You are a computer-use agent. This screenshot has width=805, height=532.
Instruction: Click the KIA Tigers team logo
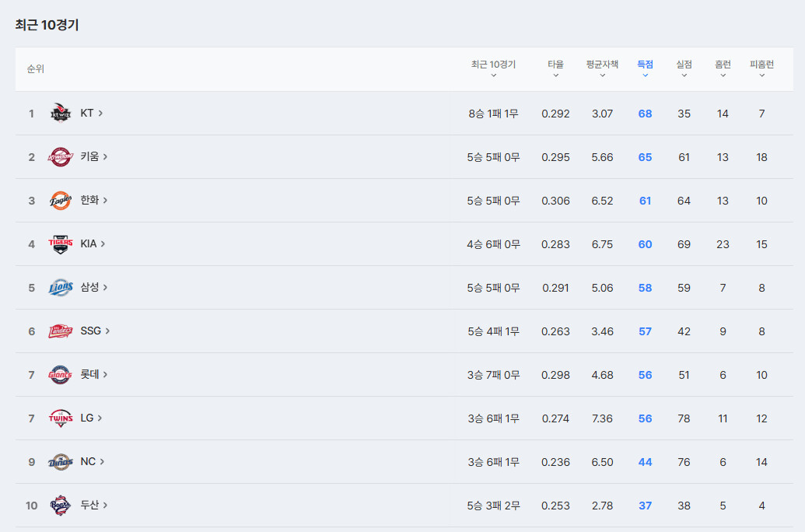tap(61, 244)
